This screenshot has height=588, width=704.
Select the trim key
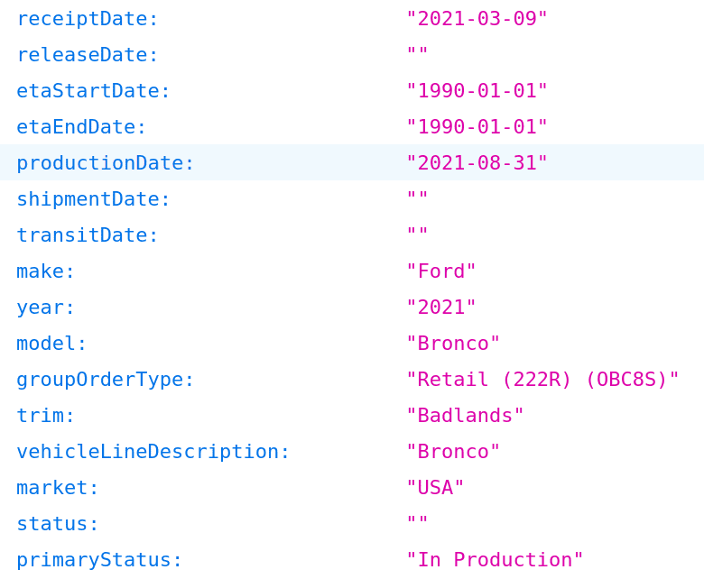(x=45, y=416)
